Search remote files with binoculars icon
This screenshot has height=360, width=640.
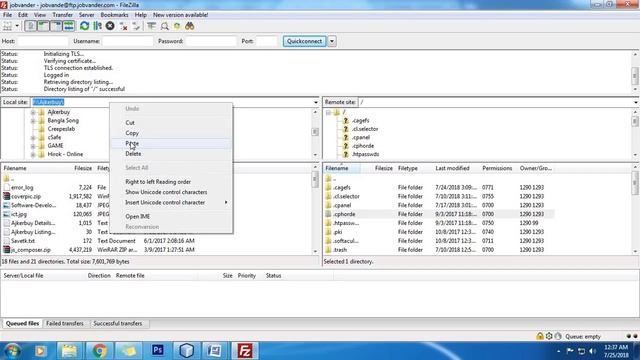point(189,26)
